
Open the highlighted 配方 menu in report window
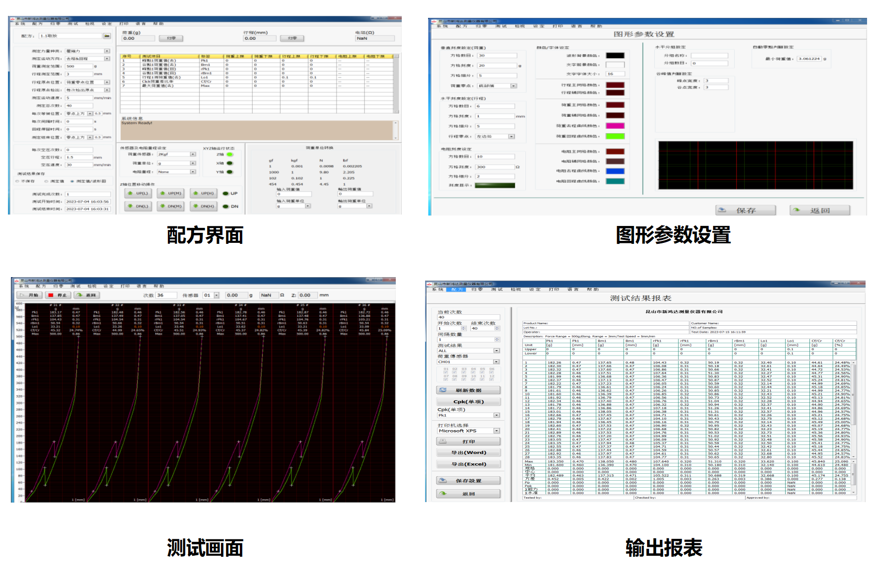tap(457, 289)
